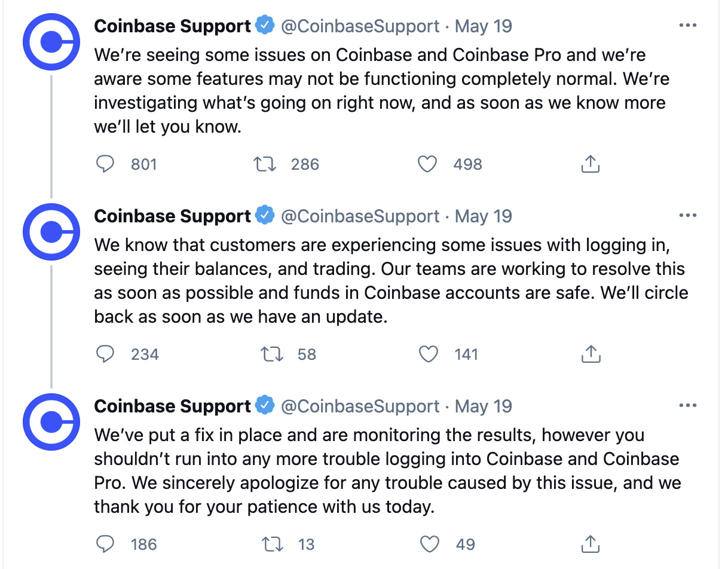Reply to the tweet with 186 replies
Image resolution: width=728 pixels, height=569 pixels.
(x=105, y=544)
